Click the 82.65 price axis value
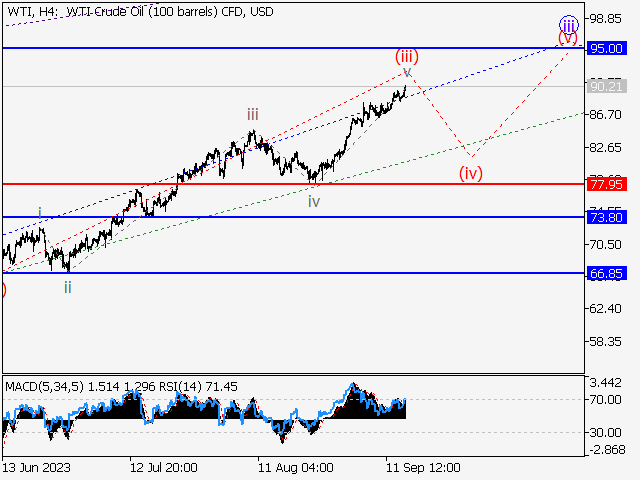The height and width of the screenshot is (480, 640). 605,147
